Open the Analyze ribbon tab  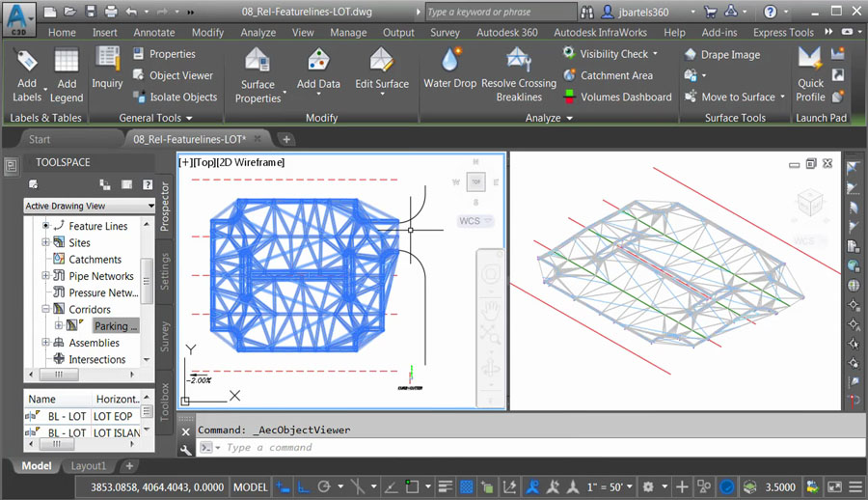click(x=258, y=33)
